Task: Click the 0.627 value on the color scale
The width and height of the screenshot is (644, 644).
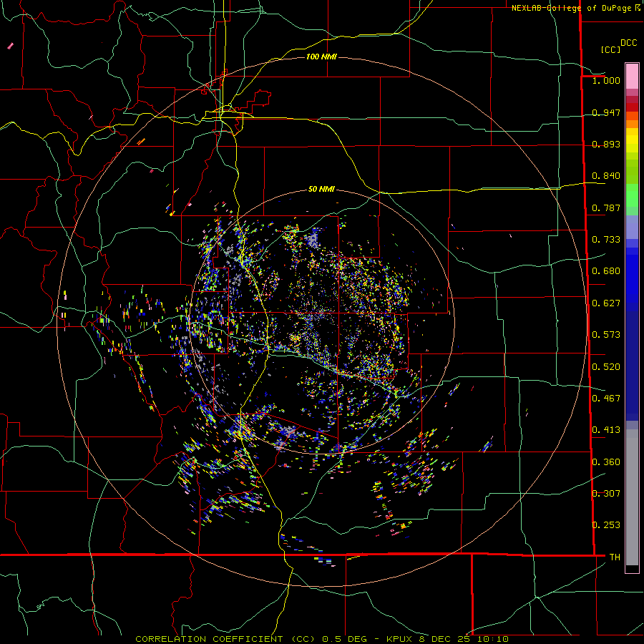Action: [606, 303]
